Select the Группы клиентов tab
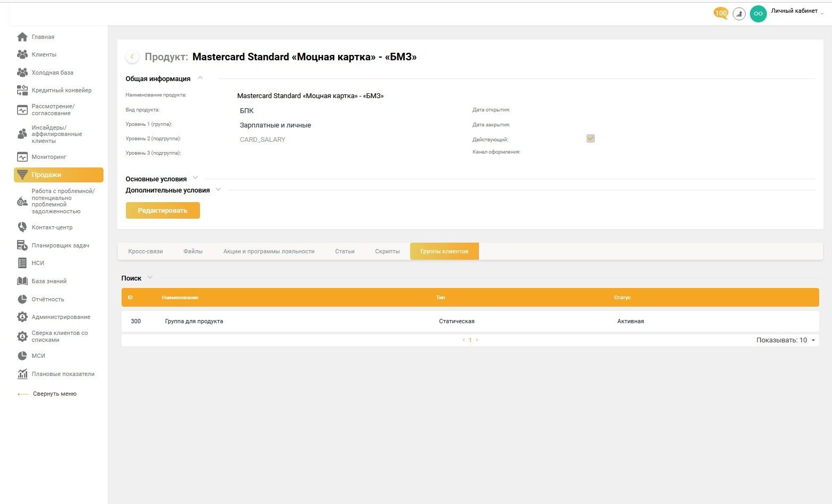The width and height of the screenshot is (832, 504). [x=444, y=251]
